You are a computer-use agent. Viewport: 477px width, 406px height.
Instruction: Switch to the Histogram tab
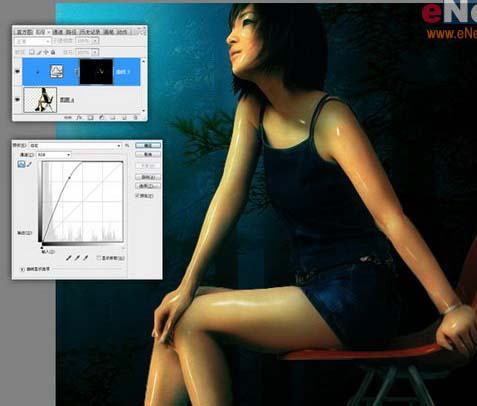point(25,32)
